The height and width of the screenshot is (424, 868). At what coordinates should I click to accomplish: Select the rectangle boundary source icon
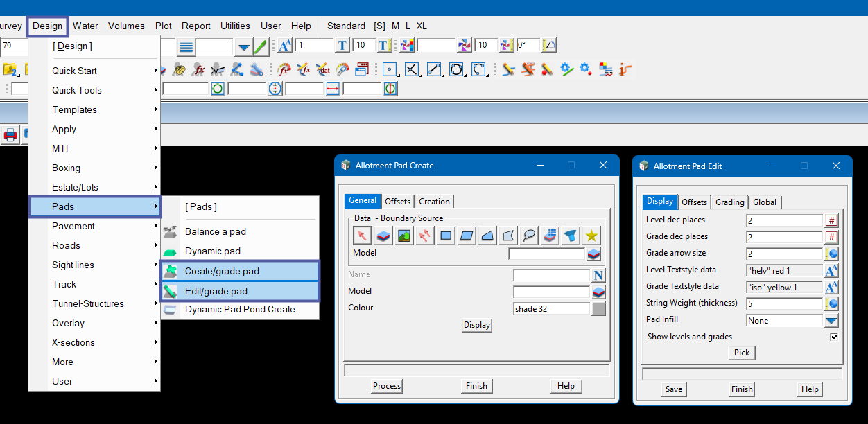pyautogui.click(x=446, y=236)
